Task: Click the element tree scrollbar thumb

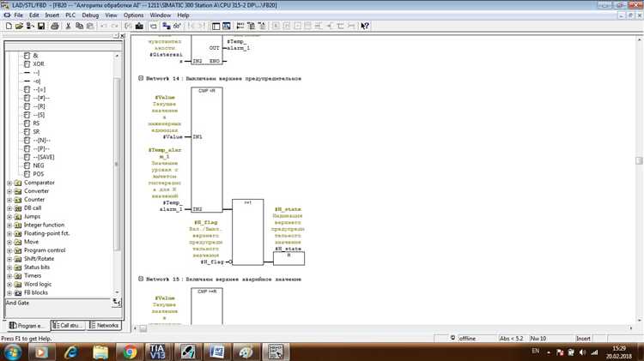Action: (x=117, y=164)
